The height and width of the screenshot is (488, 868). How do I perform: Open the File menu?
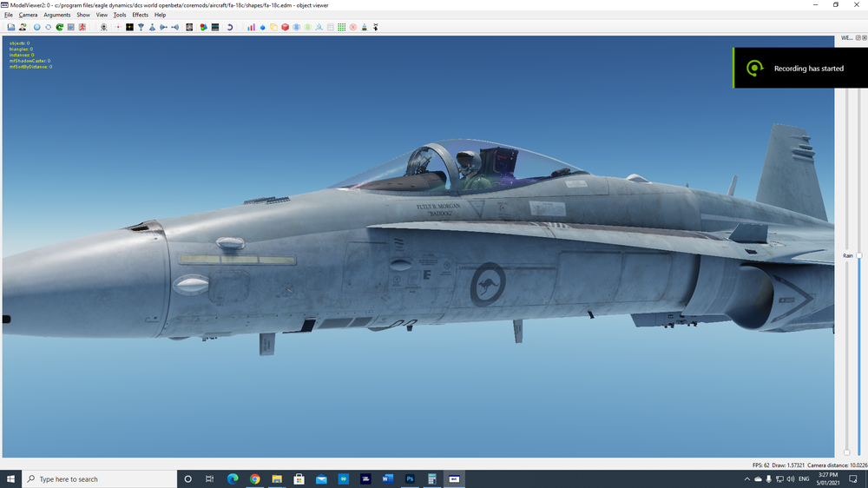[9, 15]
